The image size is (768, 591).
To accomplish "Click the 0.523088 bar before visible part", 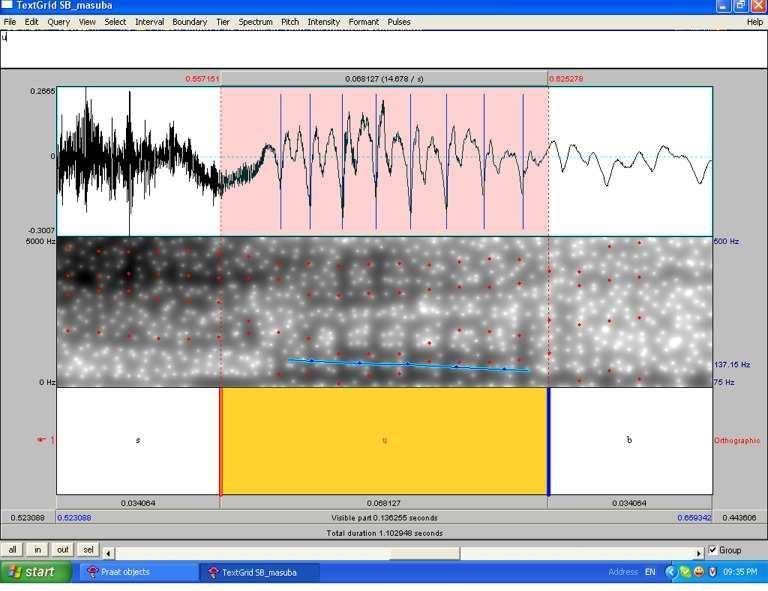I will point(27,518).
